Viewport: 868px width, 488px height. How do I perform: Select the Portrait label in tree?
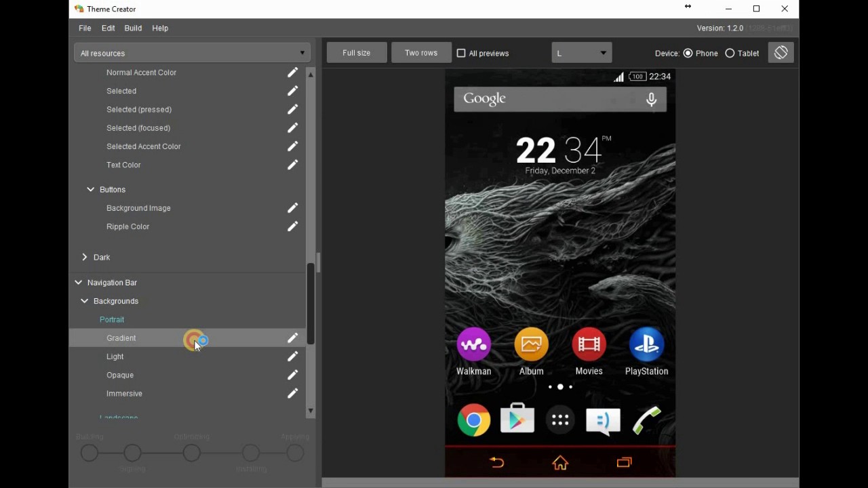pyautogui.click(x=112, y=319)
